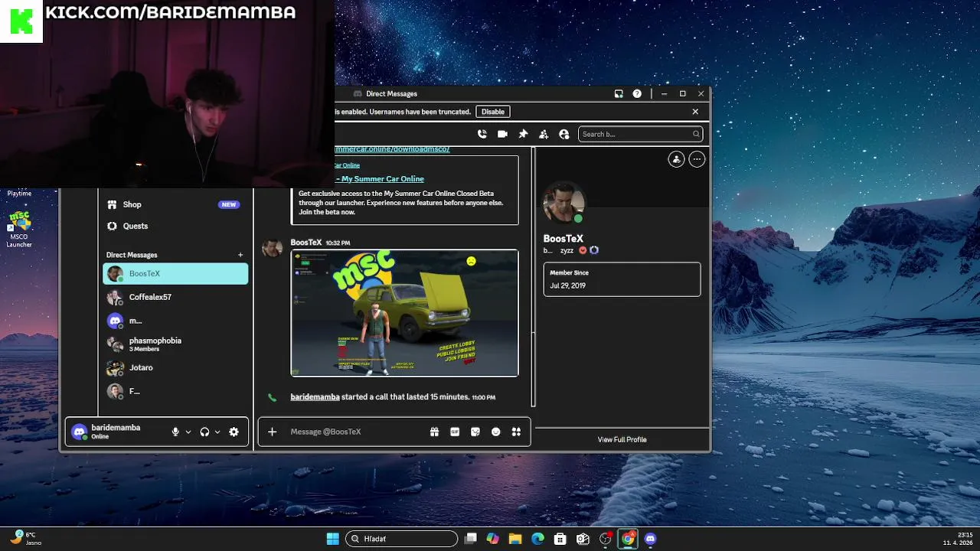Open the Discord inbox icon in title bar
The height and width of the screenshot is (551, 980).
tap(619, 93)
